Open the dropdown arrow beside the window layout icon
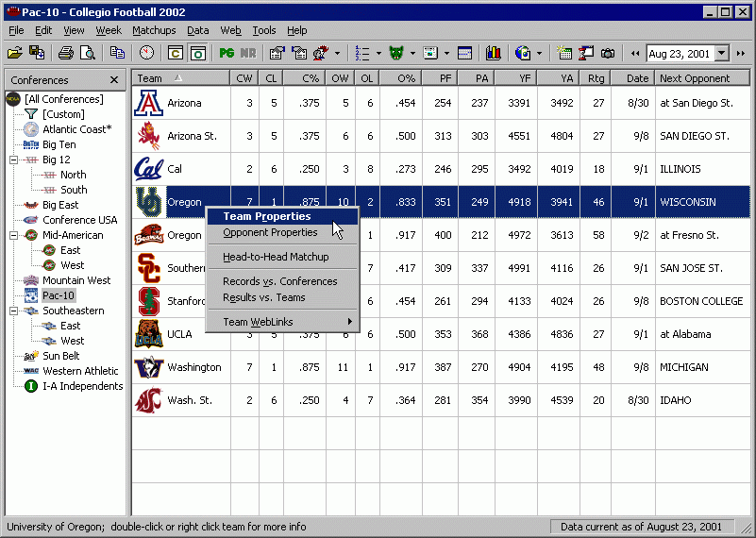The image size is (756, 538). 447,53
